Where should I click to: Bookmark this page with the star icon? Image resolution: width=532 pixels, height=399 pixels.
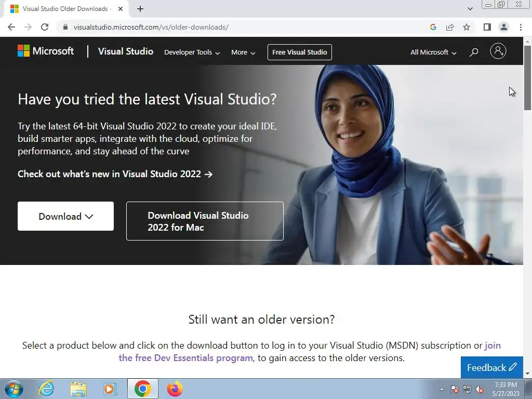[467, 27]
